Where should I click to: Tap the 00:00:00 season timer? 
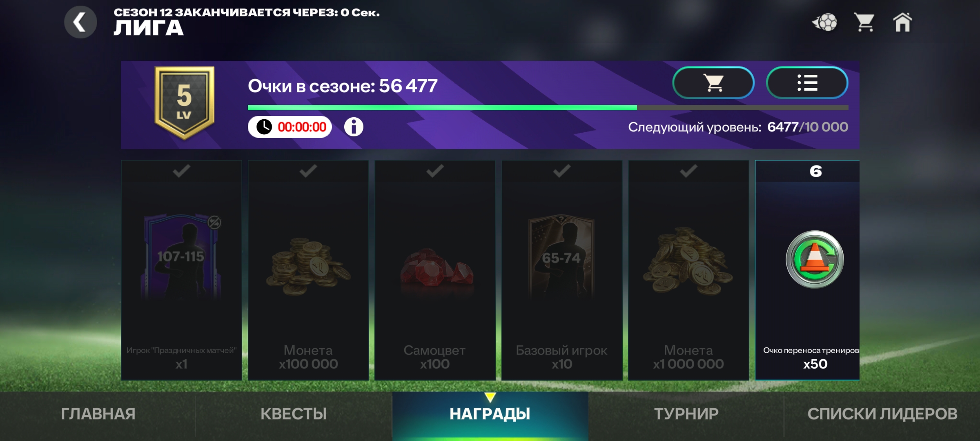pyautogui.click(x=290, y=127)
